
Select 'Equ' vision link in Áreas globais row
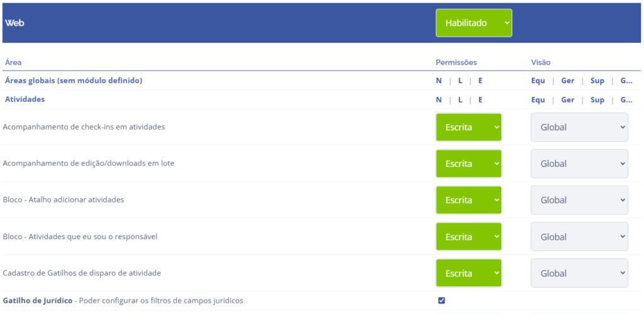point(538,81)
